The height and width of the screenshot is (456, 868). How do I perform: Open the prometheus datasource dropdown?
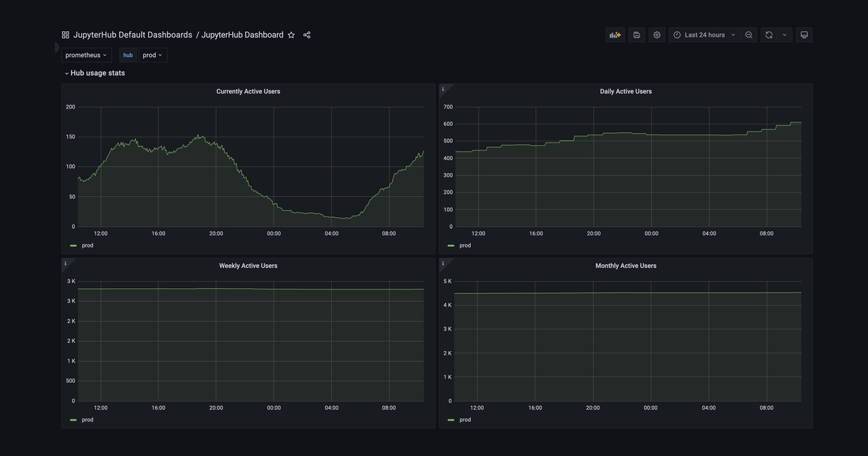pyautogui.click(x=86, y=55)
